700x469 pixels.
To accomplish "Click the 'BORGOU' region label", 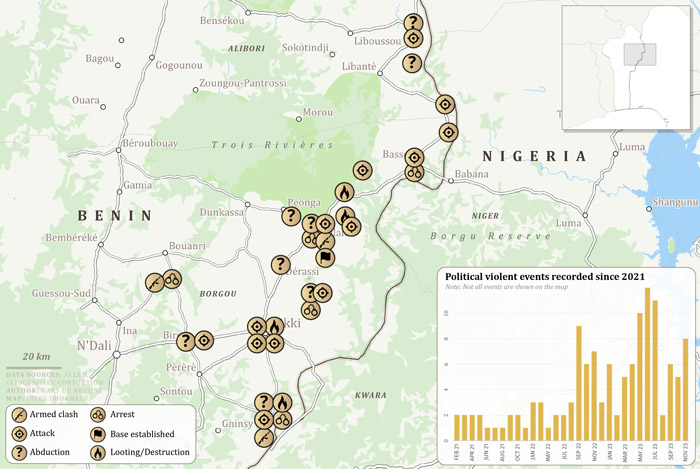I will (x=218, y=294).
